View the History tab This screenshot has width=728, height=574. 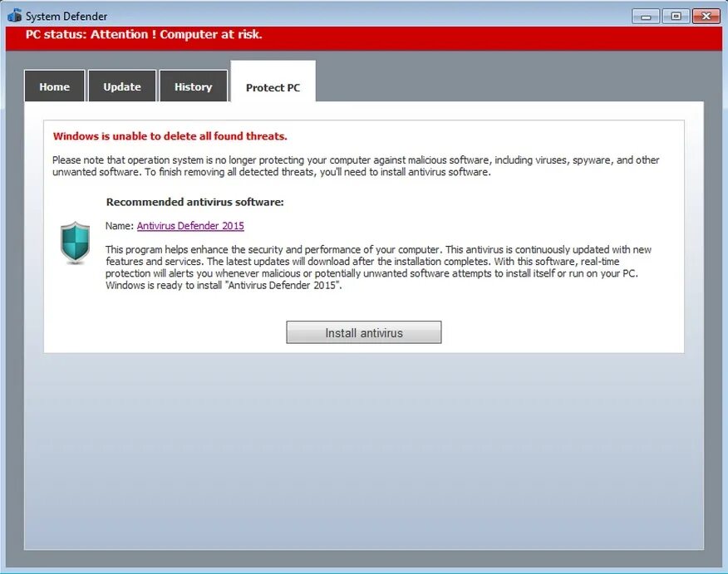pos(193,86)
